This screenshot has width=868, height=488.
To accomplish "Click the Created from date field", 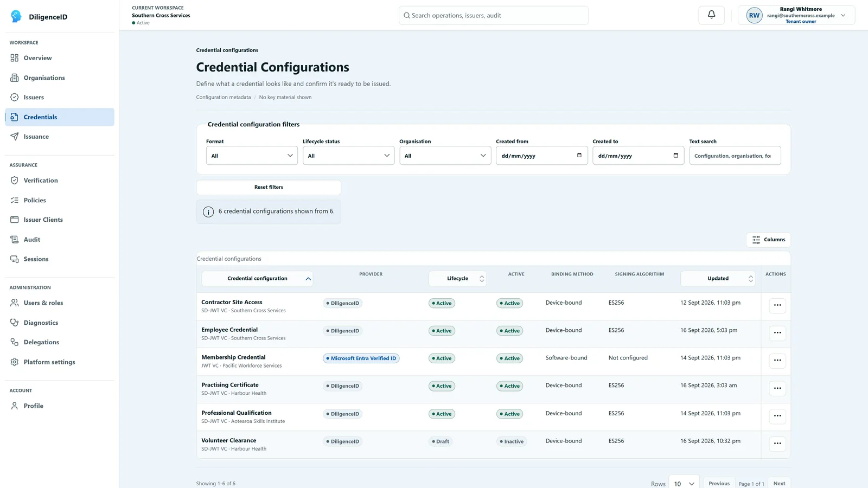I will pos(541,156).
